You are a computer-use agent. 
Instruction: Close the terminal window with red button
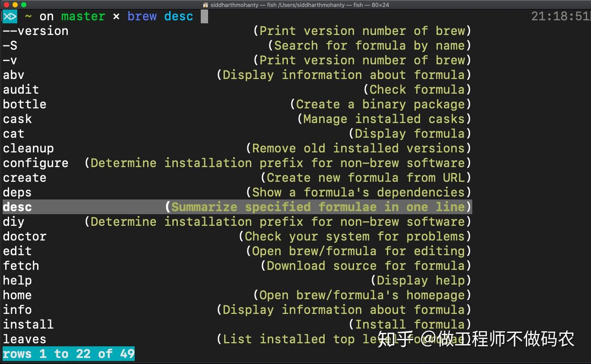pyautogui.click(x=6, y=5)
